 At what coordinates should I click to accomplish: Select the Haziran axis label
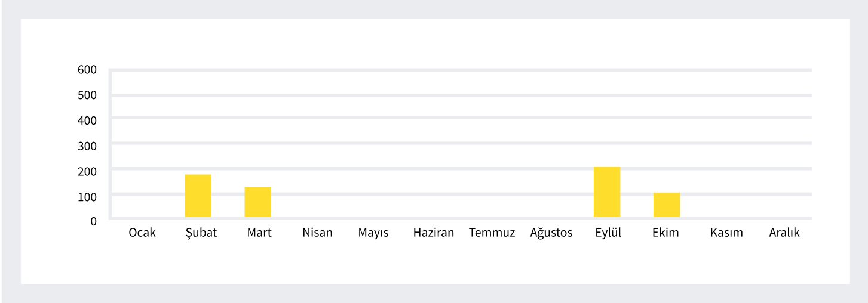point(434,233)
